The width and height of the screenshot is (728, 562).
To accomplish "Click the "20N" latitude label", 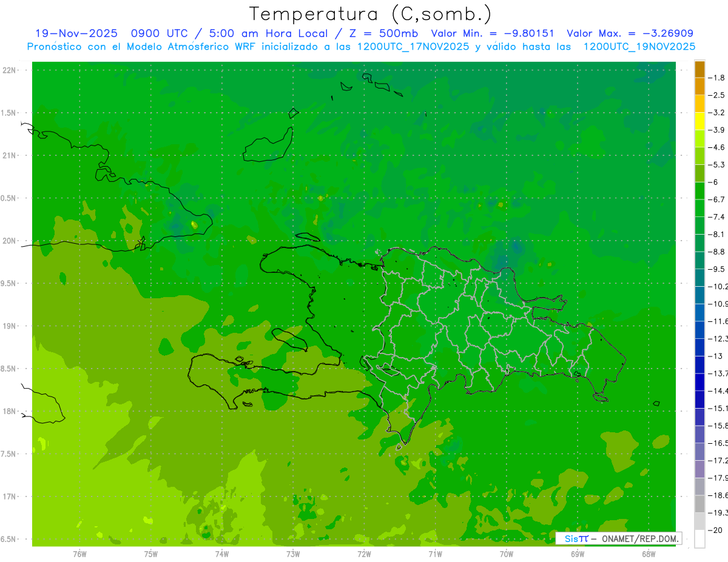I will tap(10, 241).
